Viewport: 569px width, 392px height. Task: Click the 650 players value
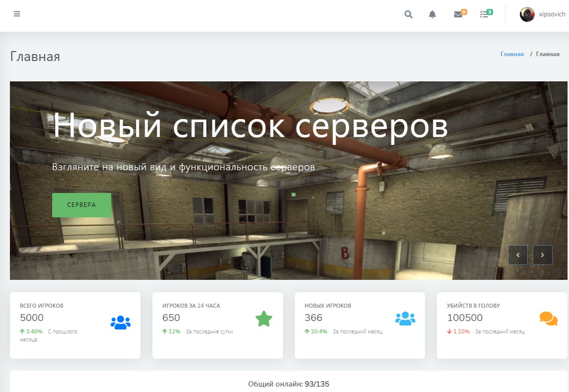click(171, 318)
